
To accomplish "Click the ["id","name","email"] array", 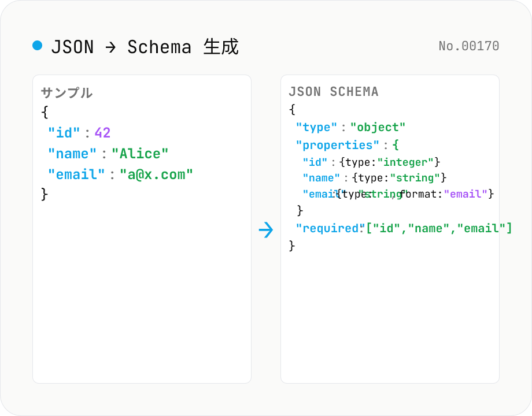I will tap(439, 228).
